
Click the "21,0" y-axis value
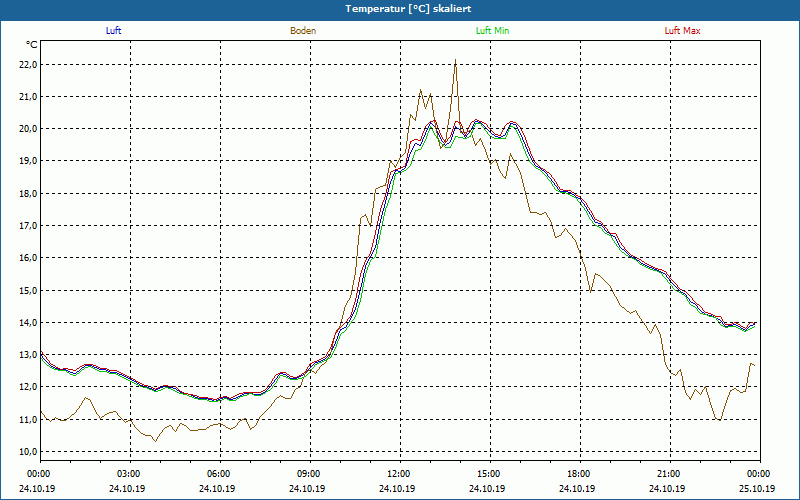tap(29, 96)
